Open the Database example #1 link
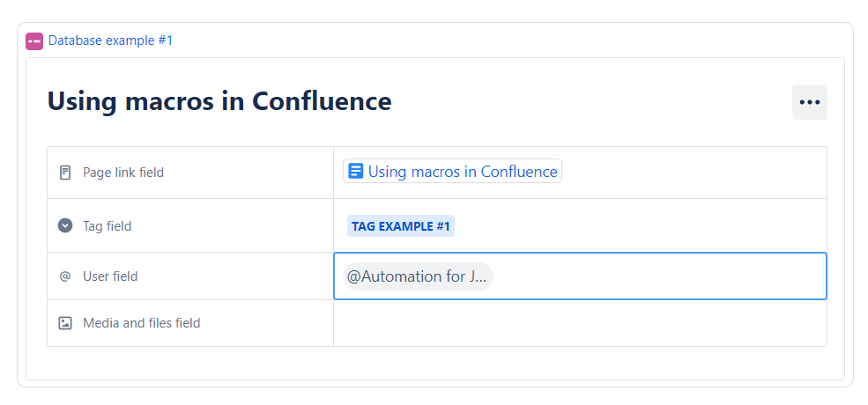Viewport: 868px width, 405px height. point(110,40)
